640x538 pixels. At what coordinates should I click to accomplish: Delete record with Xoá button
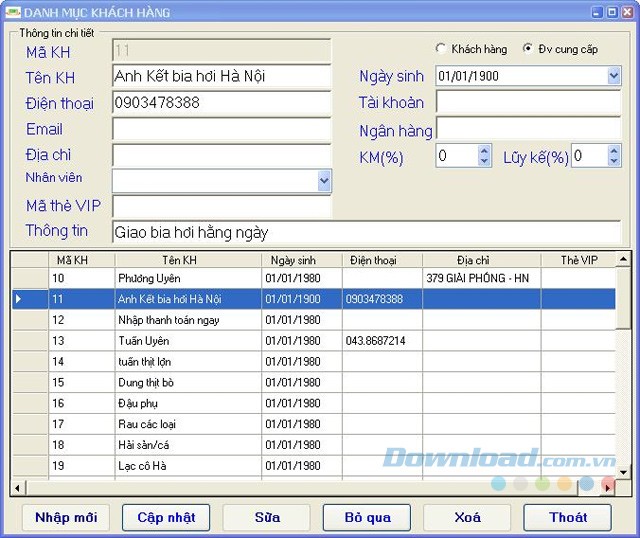click(x=467, y=517)
